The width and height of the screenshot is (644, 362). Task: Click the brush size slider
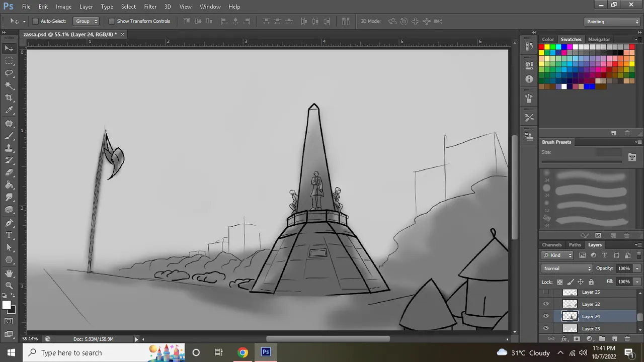coord(581,161)
